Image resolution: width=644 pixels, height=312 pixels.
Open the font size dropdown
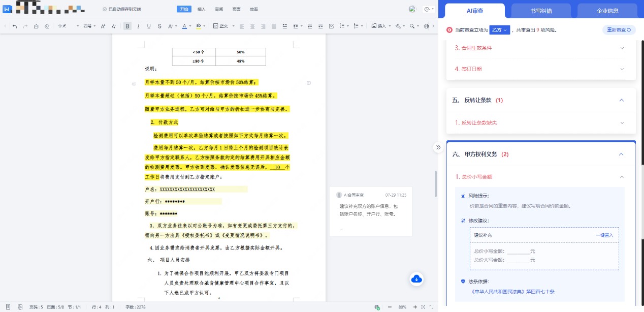coord(89,26)
